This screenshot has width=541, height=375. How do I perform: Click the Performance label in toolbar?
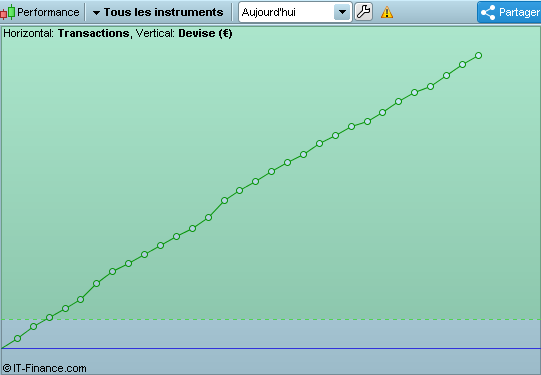point(48,12)
